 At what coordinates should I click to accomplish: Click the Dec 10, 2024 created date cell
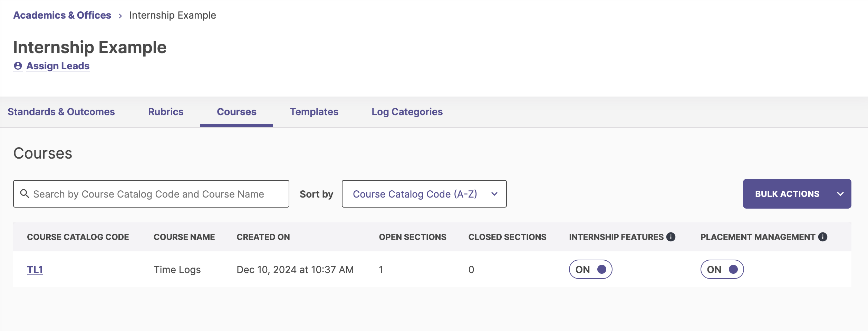tap(295, 270)
